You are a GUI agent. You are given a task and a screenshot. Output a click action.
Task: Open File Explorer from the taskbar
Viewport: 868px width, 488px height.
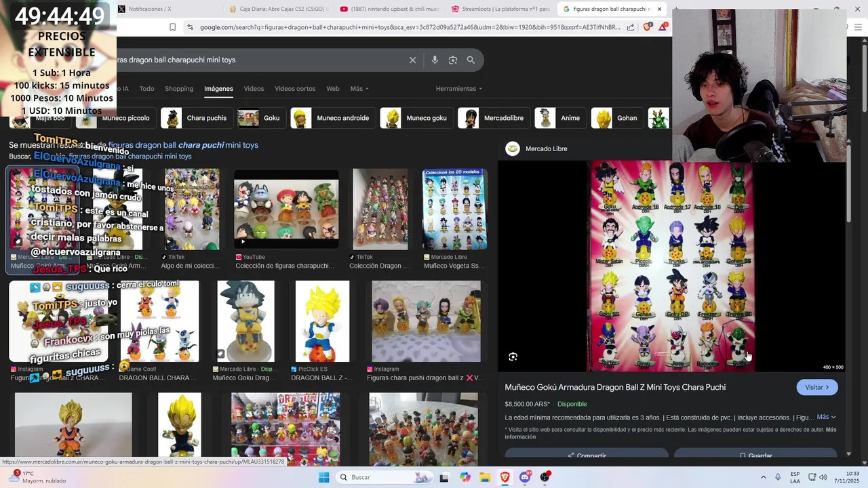pos(485,477)
